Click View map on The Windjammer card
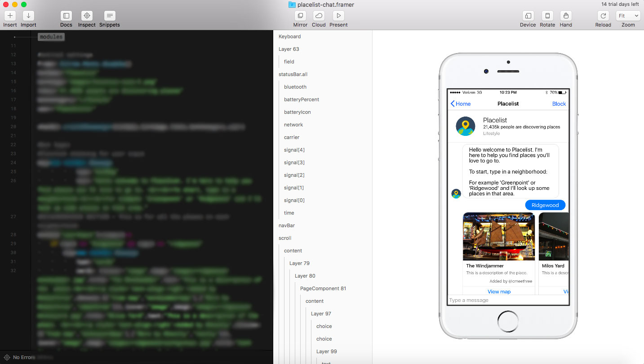 (x=499, y=292)
